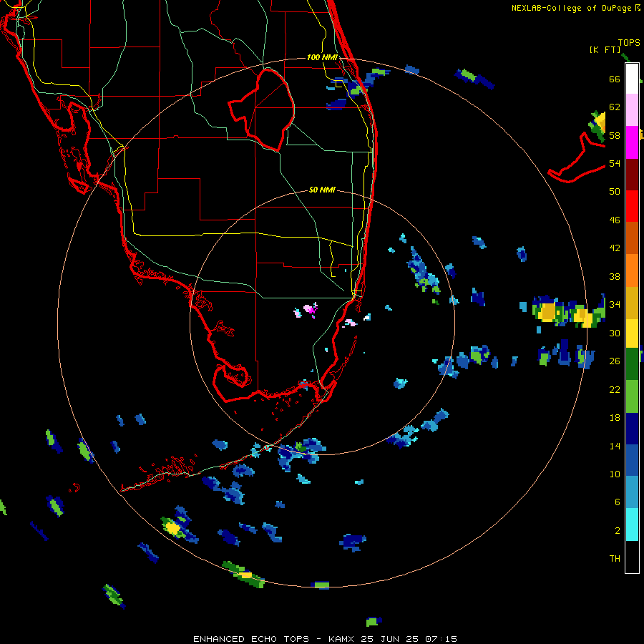
Task: Pick the light pink legend swatch
Action: click(632, 109)
